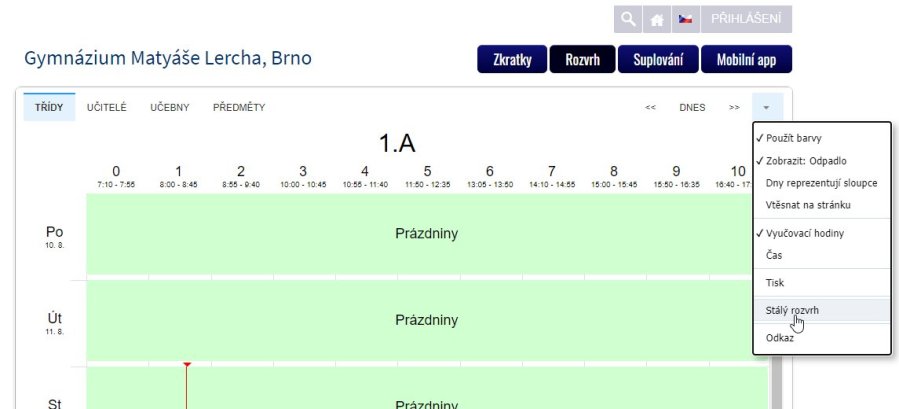The image size is (899, 409).
Task: Toggle the Použít barvy option
Action: click(793, 137)
